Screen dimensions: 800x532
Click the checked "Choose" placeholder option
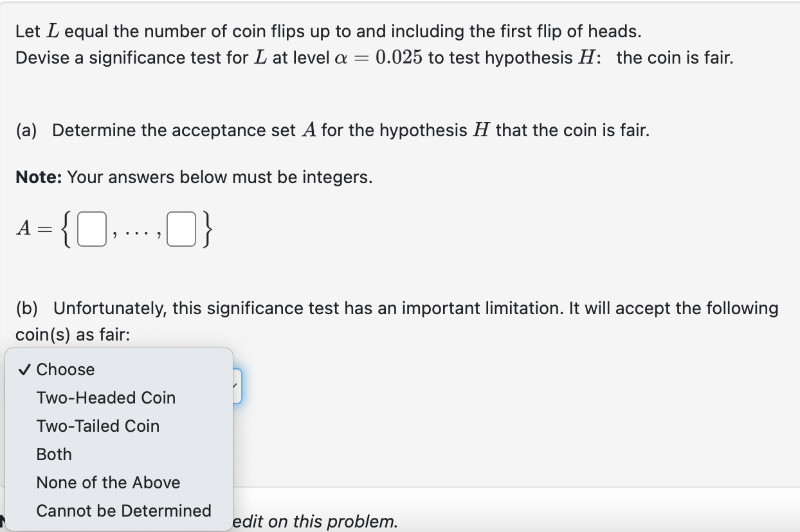click(x=66, y=369)
